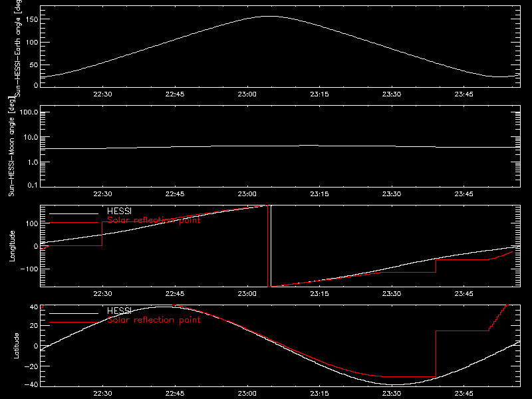532x399 pixels.
Task: Select Solar reflection point label in Longitude plot
Action: (154, 220)
